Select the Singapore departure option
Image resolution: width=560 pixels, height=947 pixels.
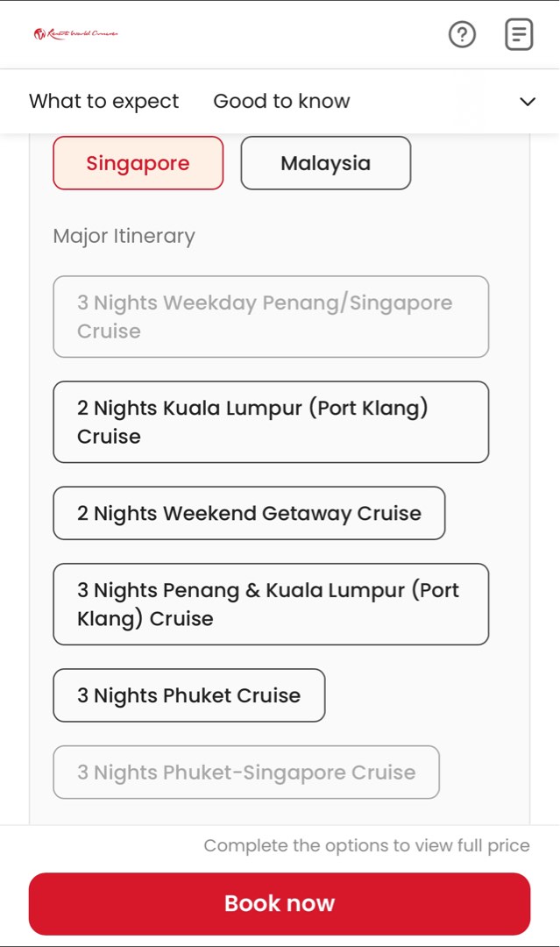138,163
